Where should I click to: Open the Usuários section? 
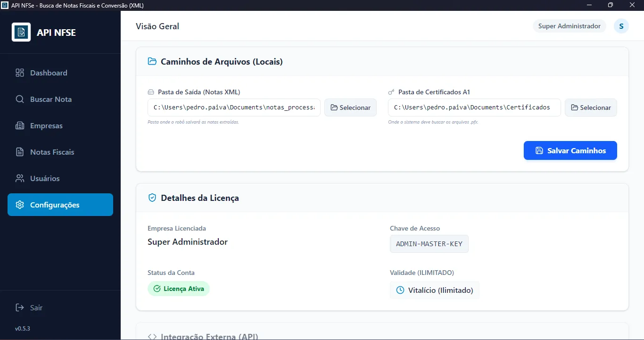(x=60, y=178)
